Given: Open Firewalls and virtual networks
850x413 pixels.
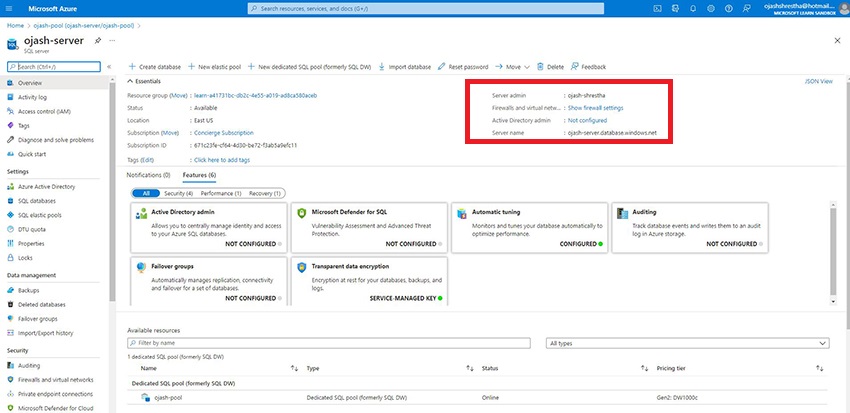Looking at the screenshot, I should (x=54, y=380).
